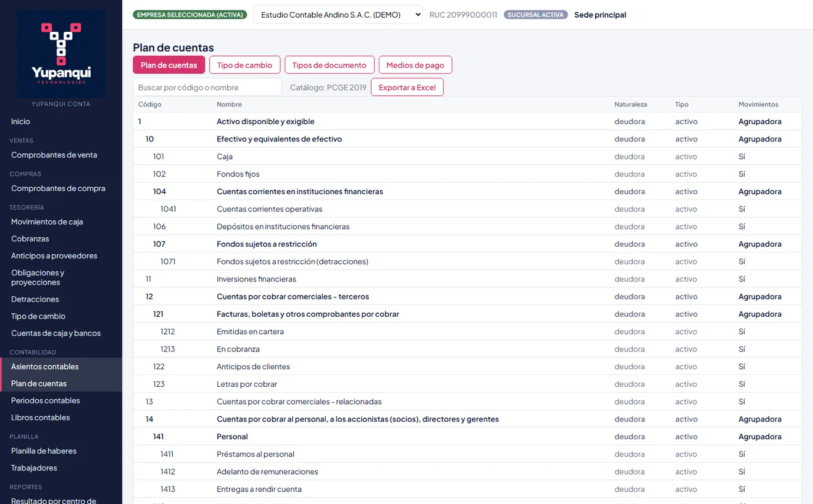Click the Sucursal activa badge
This screenshot has width=813, height=504.
tap(536, 15)
